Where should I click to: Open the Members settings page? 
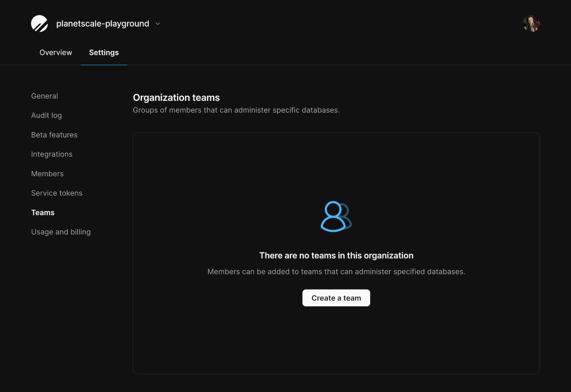tap(47, 174)
